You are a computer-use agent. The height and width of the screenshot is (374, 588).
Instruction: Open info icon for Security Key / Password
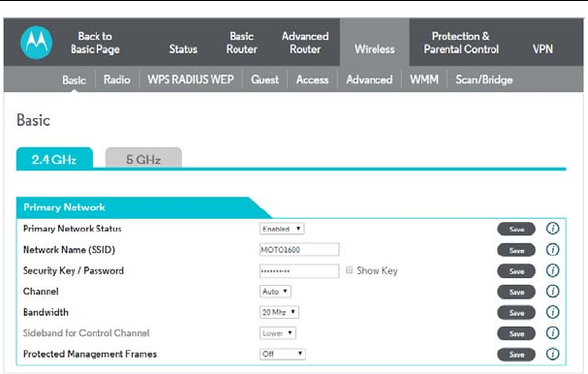click(x=552, y=270)
